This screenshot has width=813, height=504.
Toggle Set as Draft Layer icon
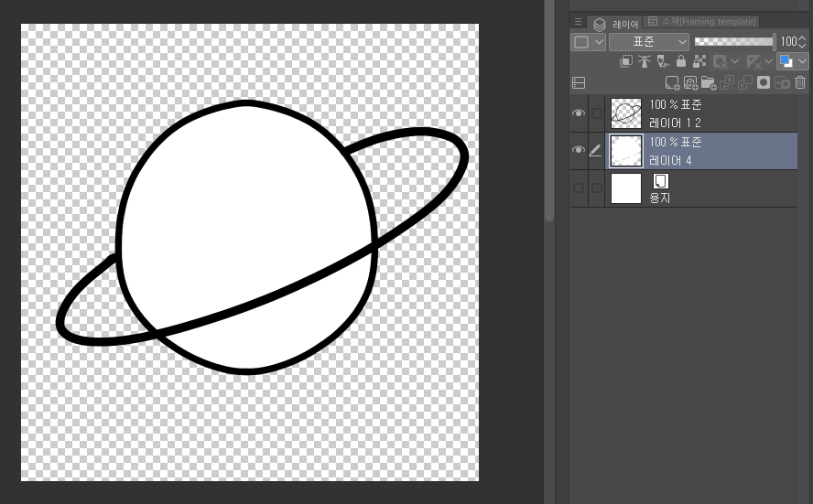tap(663, 61)
